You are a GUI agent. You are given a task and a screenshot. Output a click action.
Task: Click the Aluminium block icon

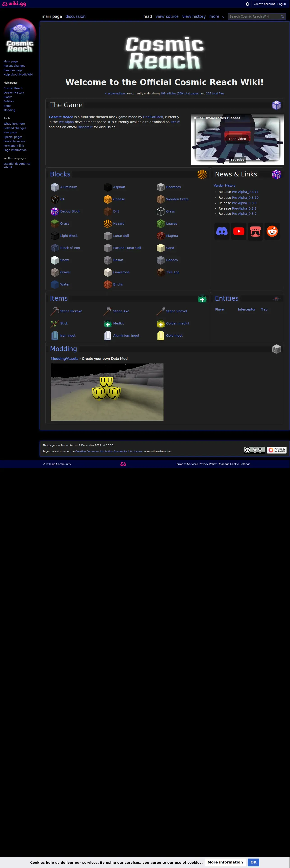[55, 187]
